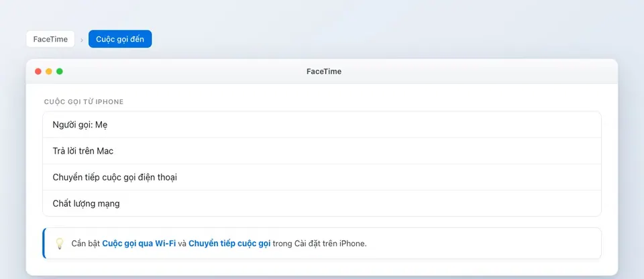Choose Trả lời trên Mac
This screenshot has height=279, width=644.
coord(321,151)
